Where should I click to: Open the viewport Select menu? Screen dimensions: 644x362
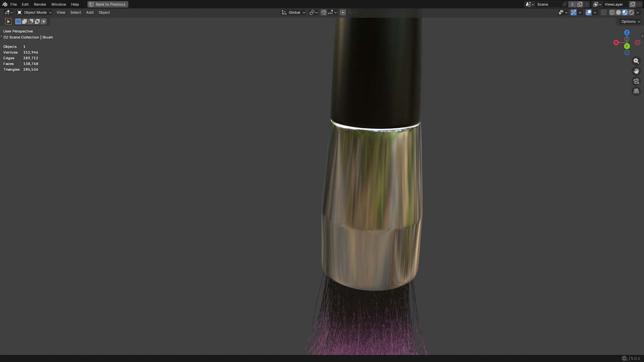point(75,12)
